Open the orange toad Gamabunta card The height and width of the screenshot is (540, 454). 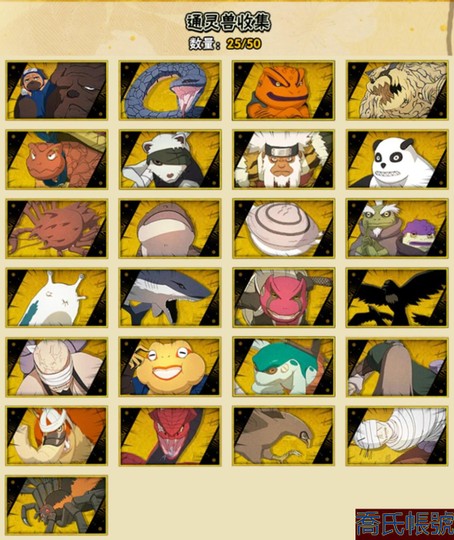(x=283, y=90)
